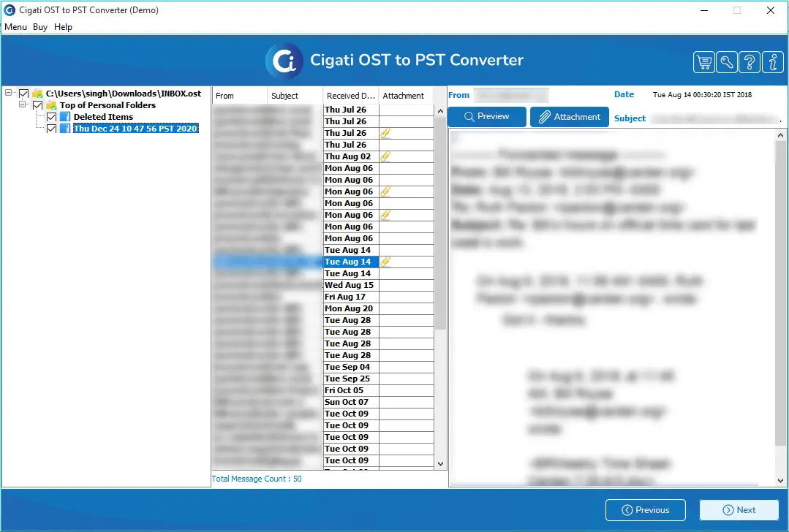This screenshot has width=789, height=532.
Task: Click the Total Message Count : 50 text
Action: click(257, 479)
